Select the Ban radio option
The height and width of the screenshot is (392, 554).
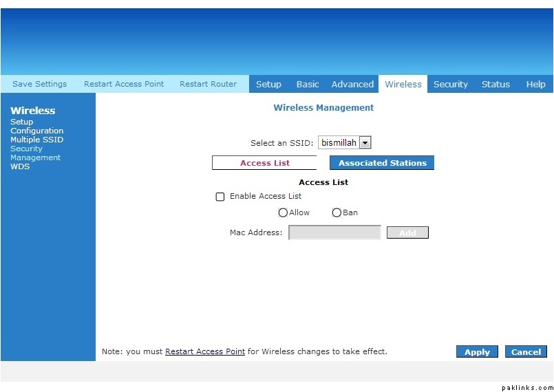pos(337,213)
